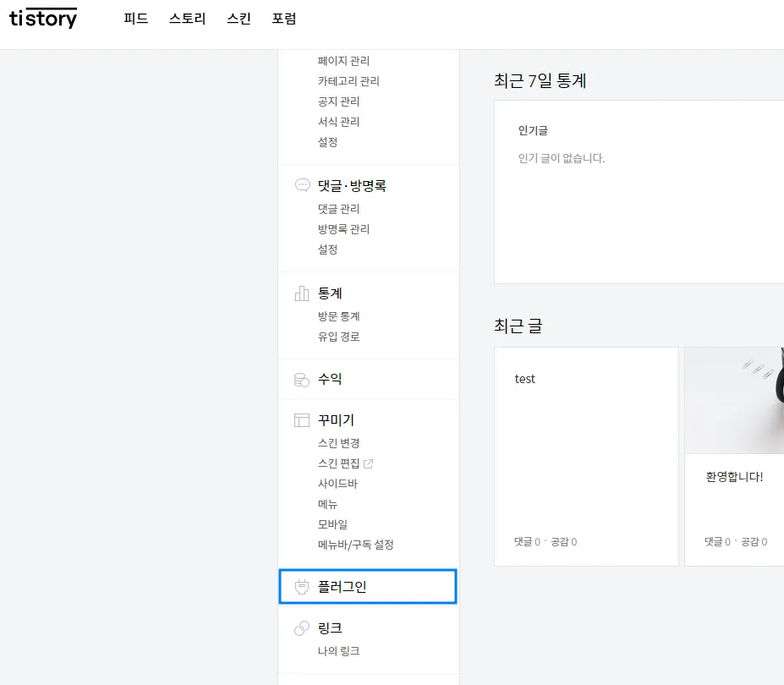Open the 피드 menu
784x685 pixels.
(x=136, y=19)
